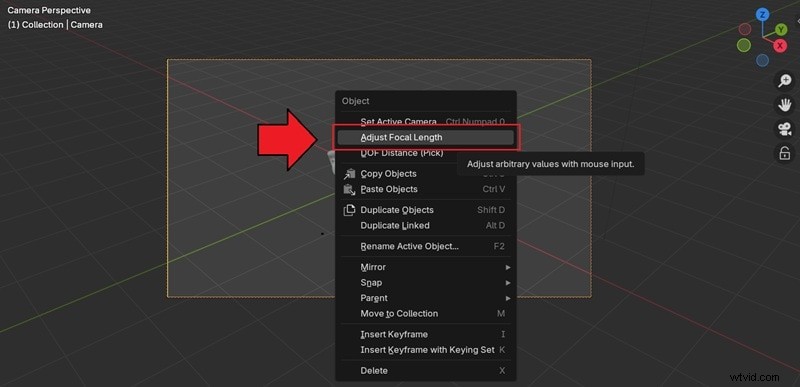Click the (1) Collection | Camera text
The height and width of the screenshot is (387, 800).
(x=55, y=24)
